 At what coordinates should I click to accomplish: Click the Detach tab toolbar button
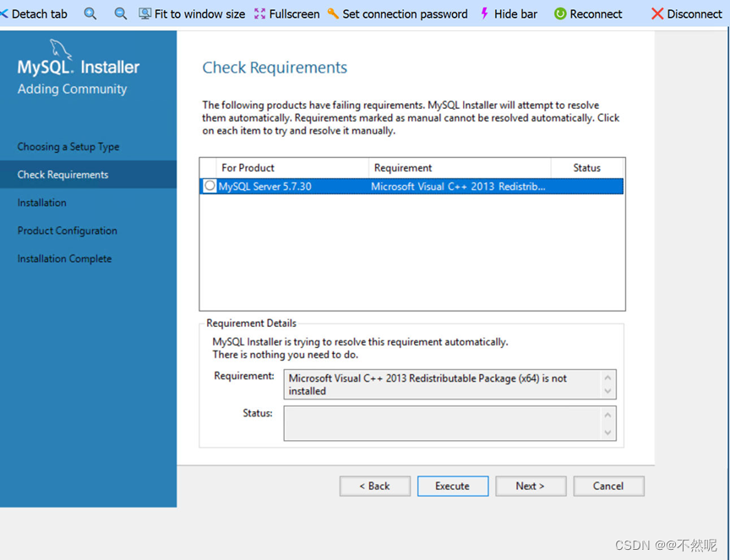click(x=34, y=14)
